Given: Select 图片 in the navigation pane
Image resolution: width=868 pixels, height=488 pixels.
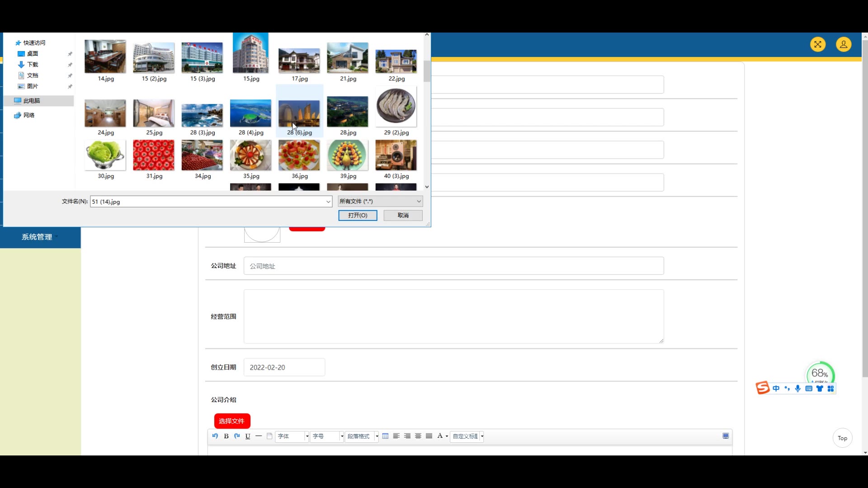Looking at the screenshot, I should pos(33,86).
